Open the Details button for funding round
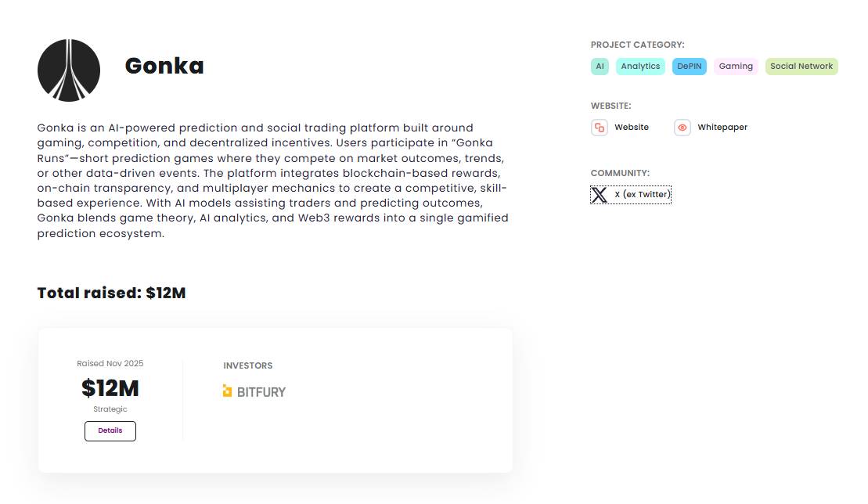This screenshot has height=504, width=868. click(110, 430)
